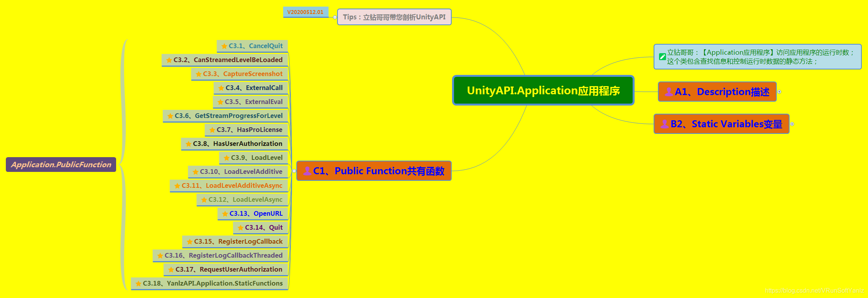This screenshot has width=868, height=298.
Task: Click the star icon beside C3.14 Quit
Action: click(x=240, y=228)
